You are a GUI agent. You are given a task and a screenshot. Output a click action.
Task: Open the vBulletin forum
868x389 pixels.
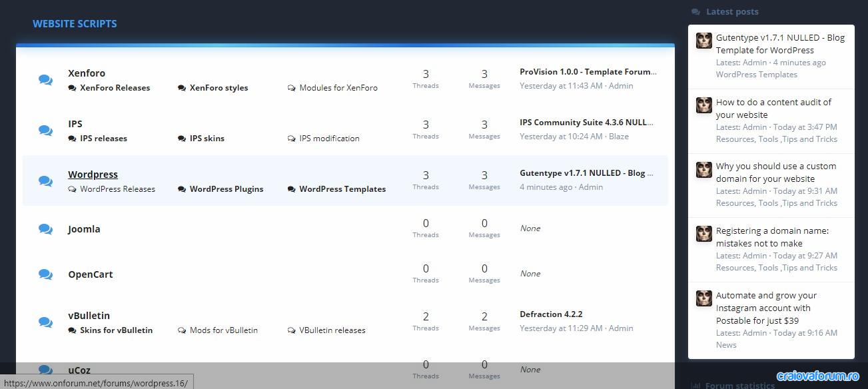coord(89,316)
